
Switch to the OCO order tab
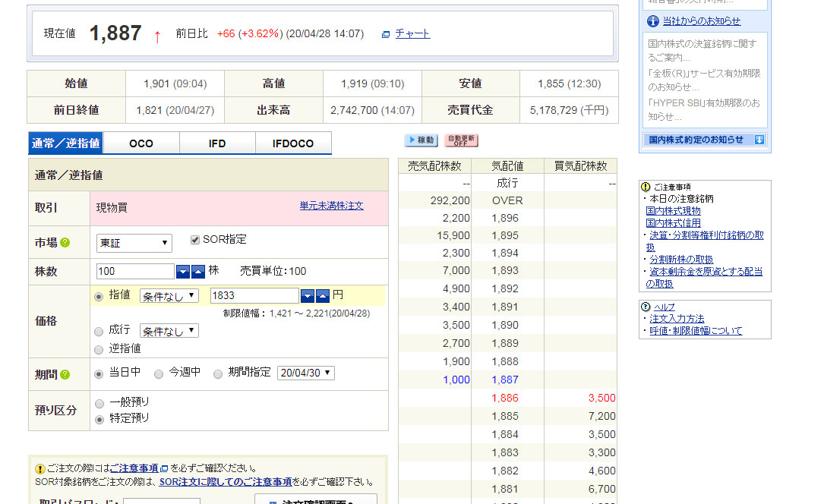(x=141, y=143)
